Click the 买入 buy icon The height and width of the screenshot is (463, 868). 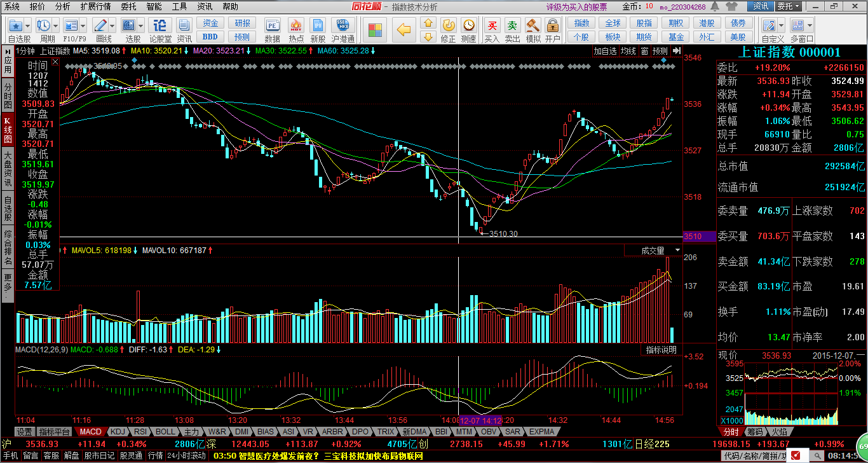(492, 25)
